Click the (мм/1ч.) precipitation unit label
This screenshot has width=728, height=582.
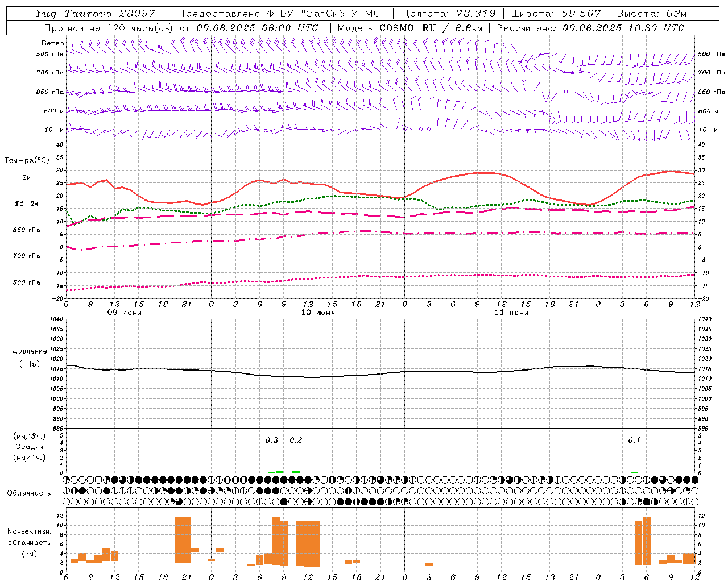29,458
